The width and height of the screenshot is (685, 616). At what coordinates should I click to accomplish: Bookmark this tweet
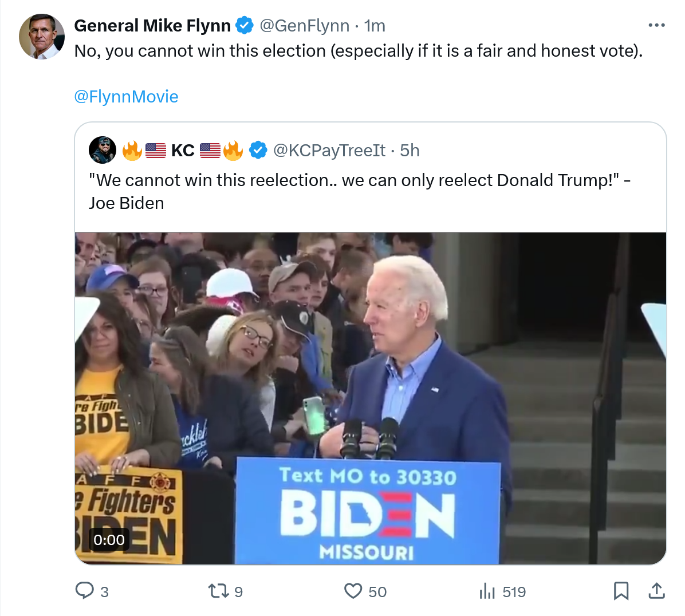point(621,591)
